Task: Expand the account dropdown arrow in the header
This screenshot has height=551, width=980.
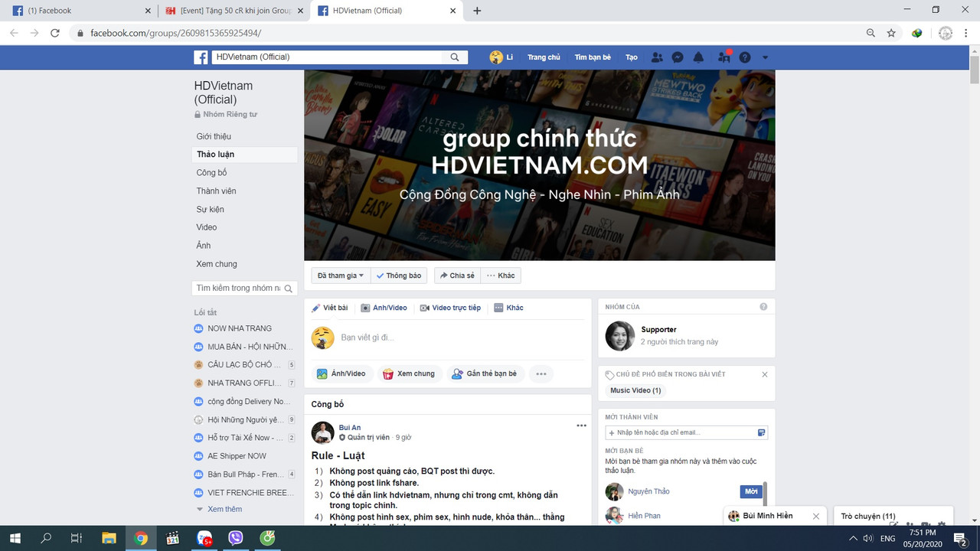Action: (x=765, y=57)
